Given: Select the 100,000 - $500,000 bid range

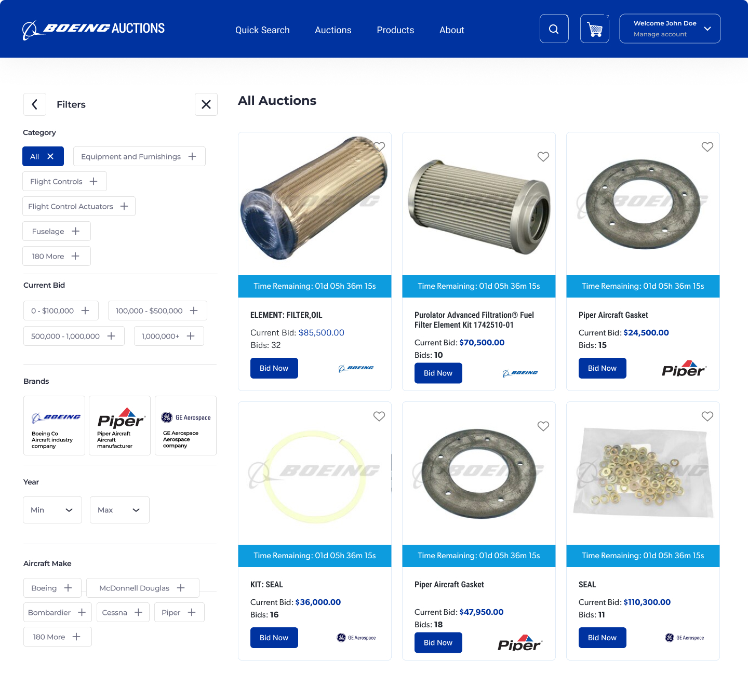Looking at the screenshot, I should tap(157, 311).
